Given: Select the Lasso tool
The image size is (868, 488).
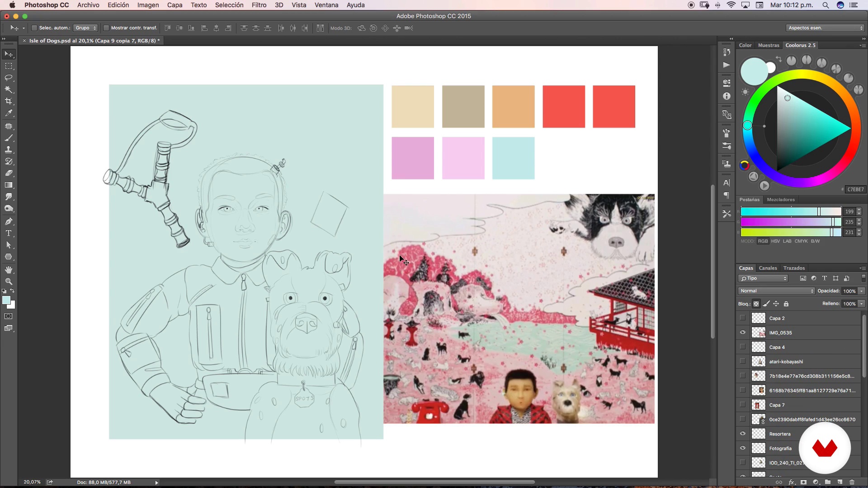Looking at the screenshot, I should pos(9,78).
